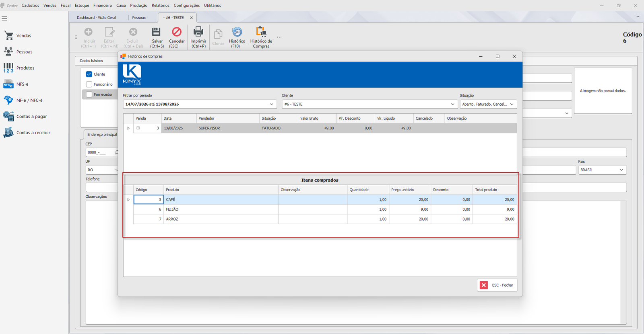This screenshot has width=644, height=334.
Task: Click the ESC - Fechar button
Action: coord(497,285)
